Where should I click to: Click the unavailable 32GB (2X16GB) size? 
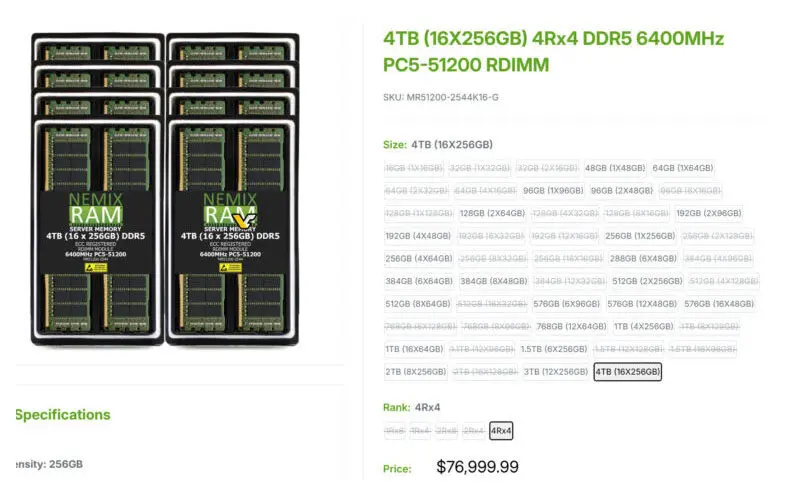(x=547, y=168)
